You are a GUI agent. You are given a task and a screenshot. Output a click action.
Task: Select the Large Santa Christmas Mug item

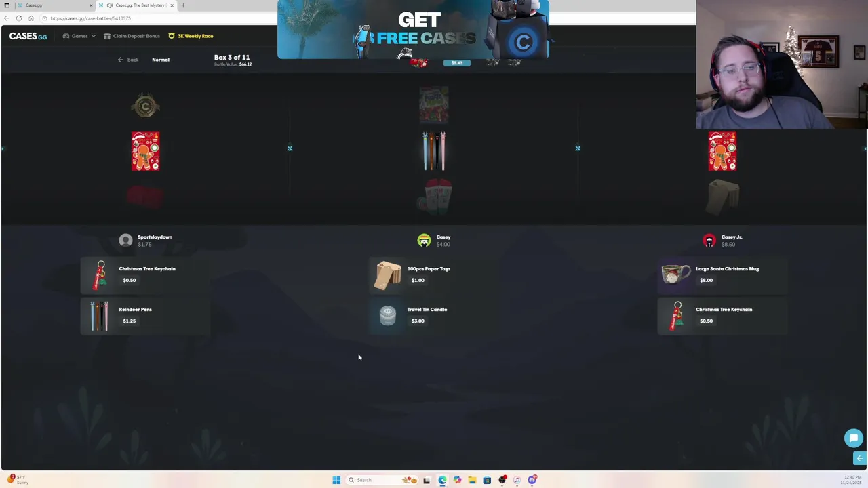click(722, 274)
